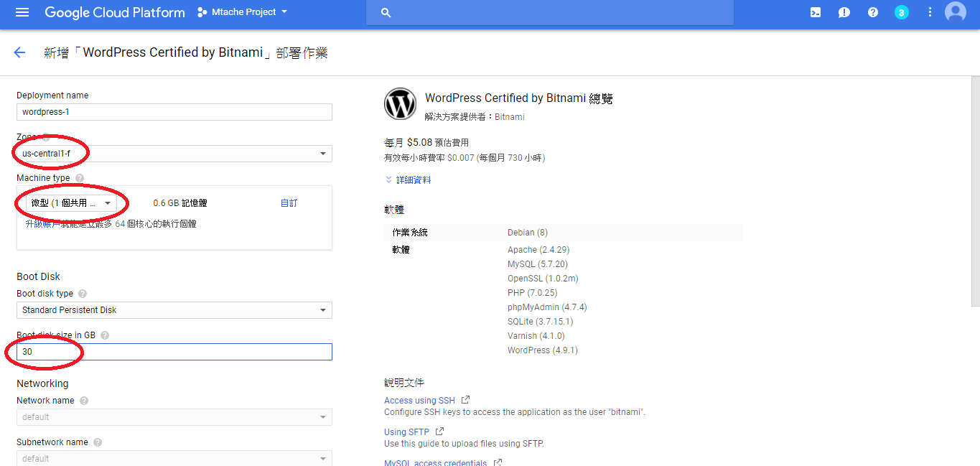
Task: Click Varnish (4.1.0) software entry
Action: (x=536, y=336)
